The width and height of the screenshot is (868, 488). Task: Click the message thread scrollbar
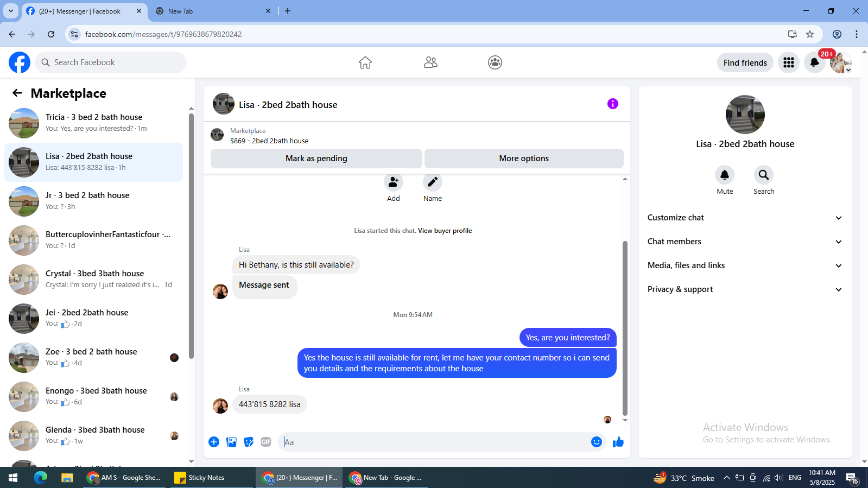625,328
